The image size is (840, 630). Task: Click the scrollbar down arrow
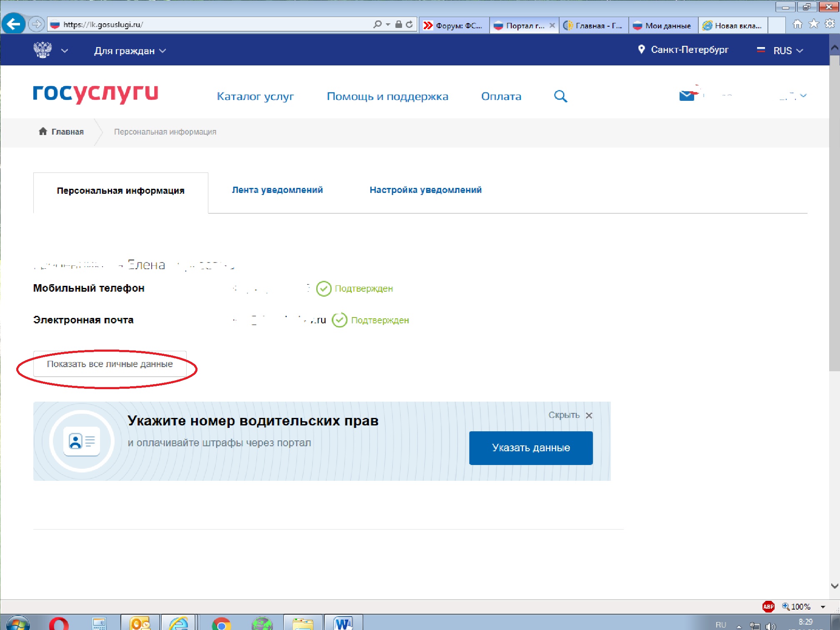coord(835,585)
